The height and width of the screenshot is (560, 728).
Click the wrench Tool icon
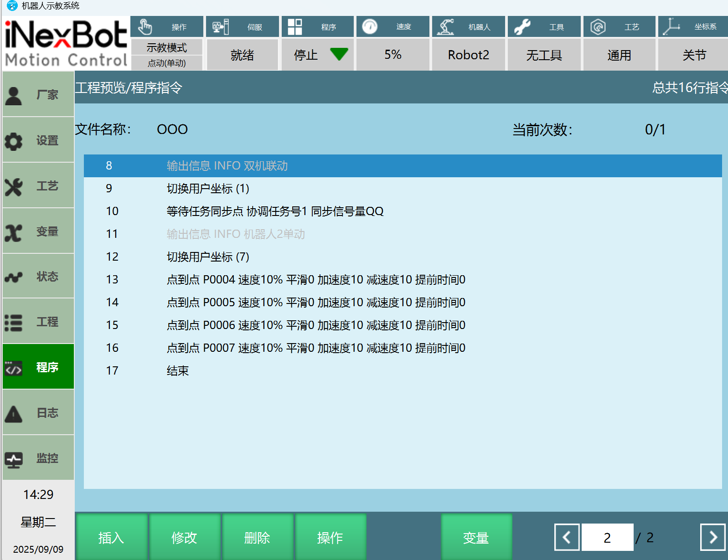pyautogui.click(x=522, y=27)
